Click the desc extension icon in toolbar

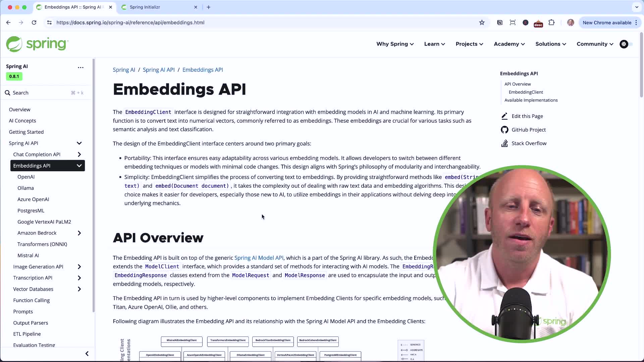(x=538, y=23)
